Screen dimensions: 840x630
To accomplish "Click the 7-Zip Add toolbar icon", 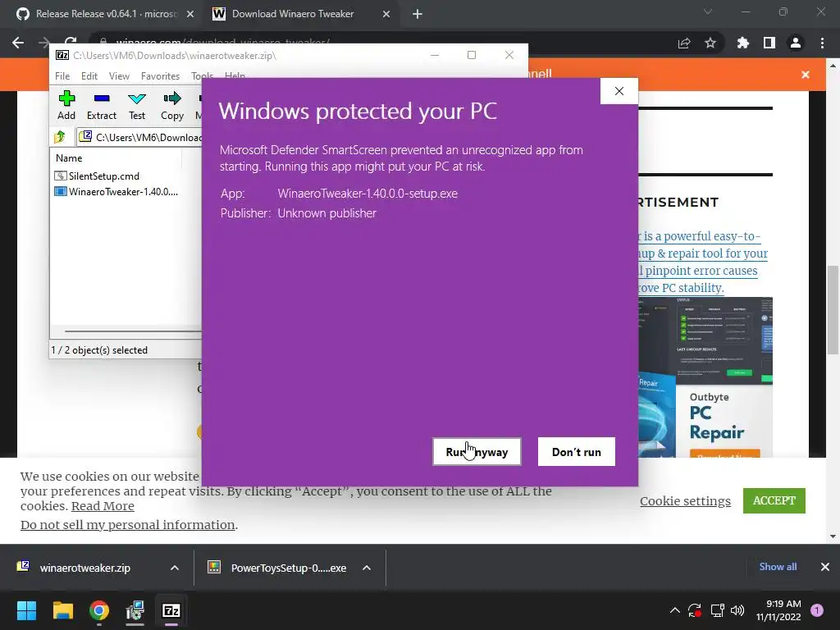I will [66, 105].
